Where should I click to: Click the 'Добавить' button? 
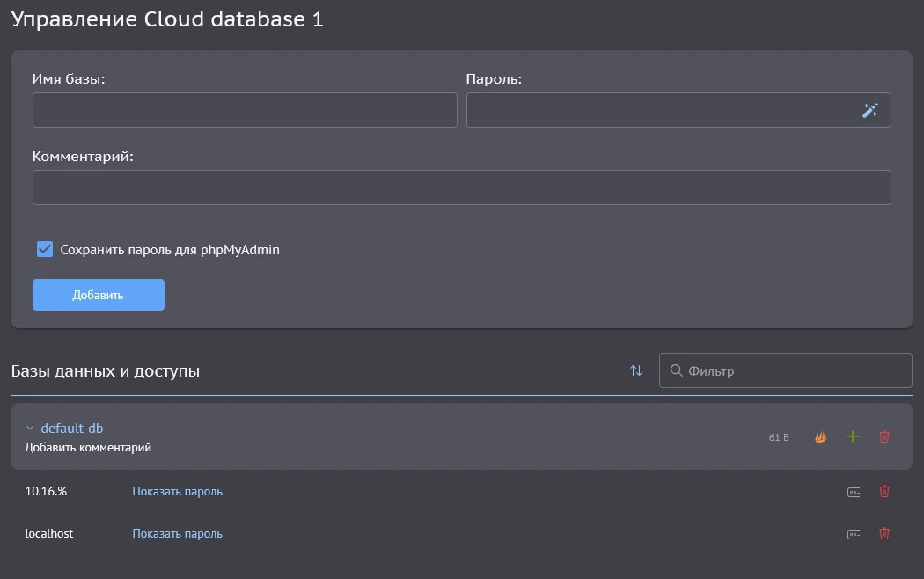point(99,296)
